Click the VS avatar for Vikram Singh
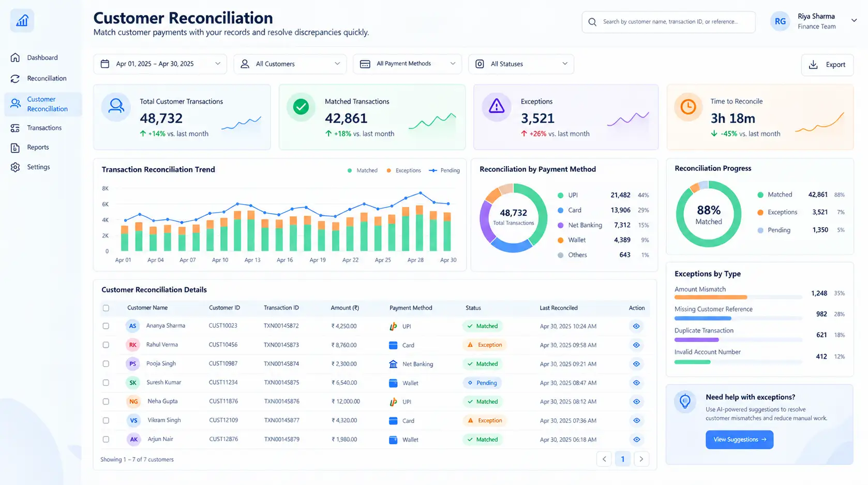This screenshot has width=868, height=485. click(133, 421)
